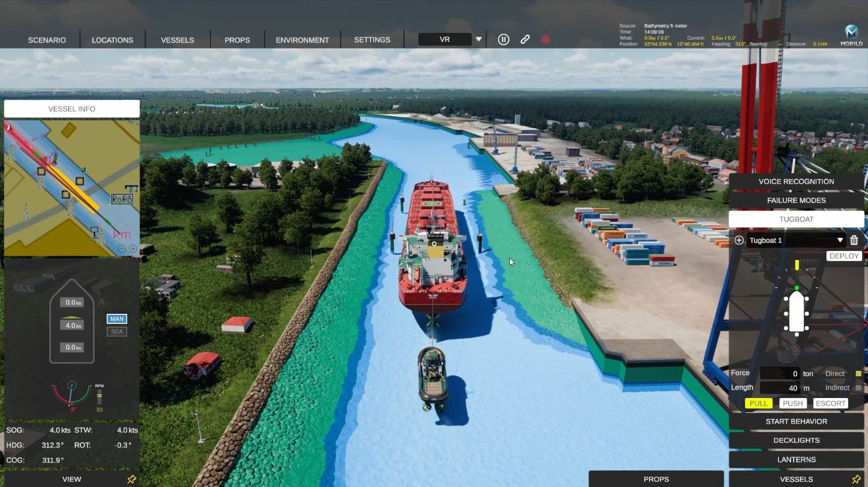Select the starboard midship attachment point
This screenshot has height=487, width=868.
(807, 314)
